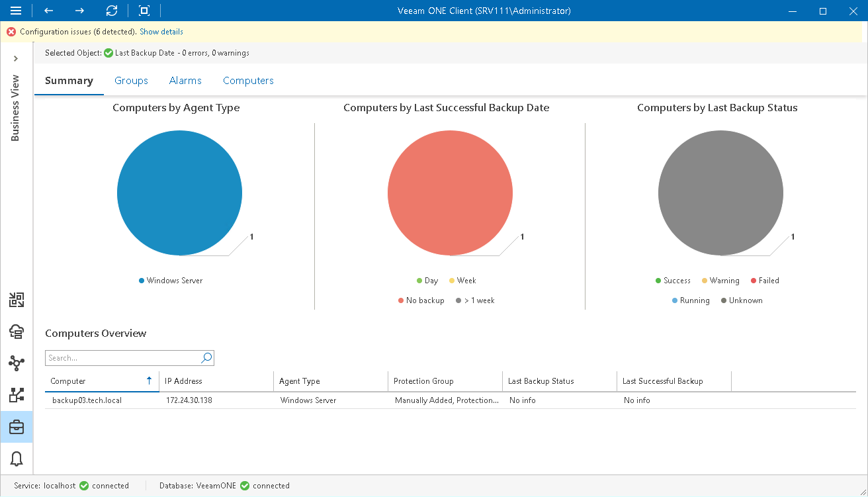Click the gray Last Backup Status pie

720,193
